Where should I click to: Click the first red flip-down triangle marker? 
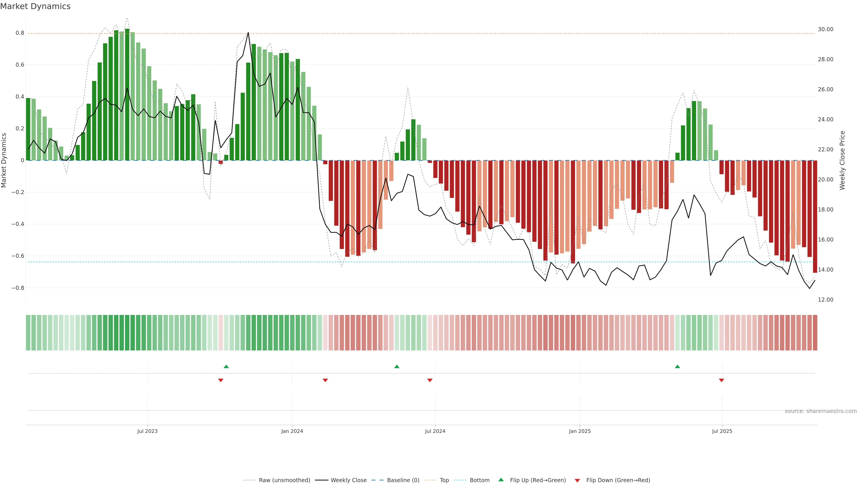221,380
